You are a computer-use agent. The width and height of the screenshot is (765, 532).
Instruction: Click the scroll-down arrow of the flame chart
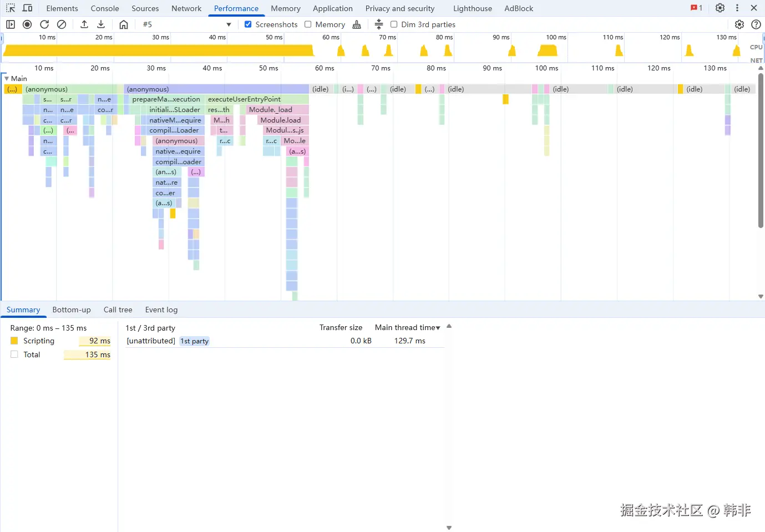(761, 297)
